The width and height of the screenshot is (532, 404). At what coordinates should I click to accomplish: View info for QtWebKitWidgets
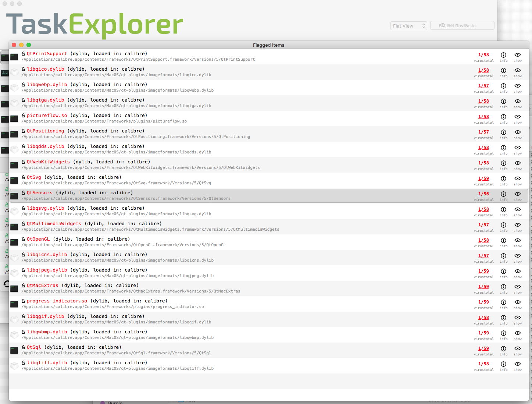[x=503, y=163]
